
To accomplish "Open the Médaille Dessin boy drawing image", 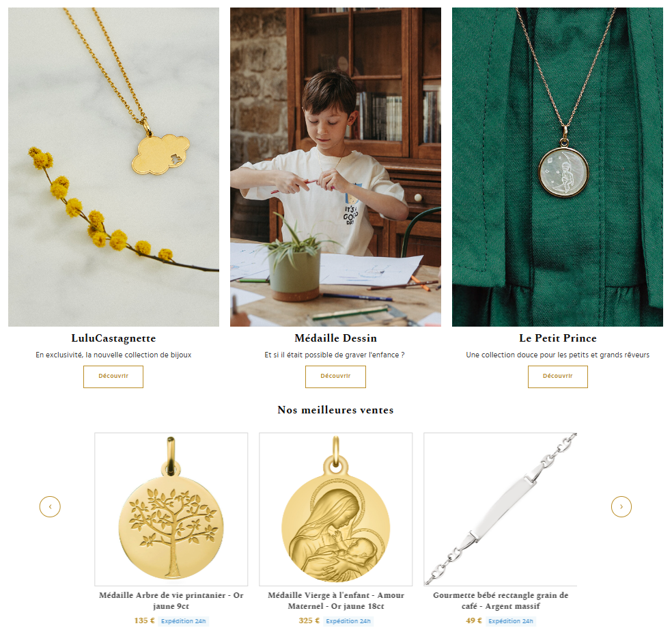I will pyautogui.click(x=335, y=167).
